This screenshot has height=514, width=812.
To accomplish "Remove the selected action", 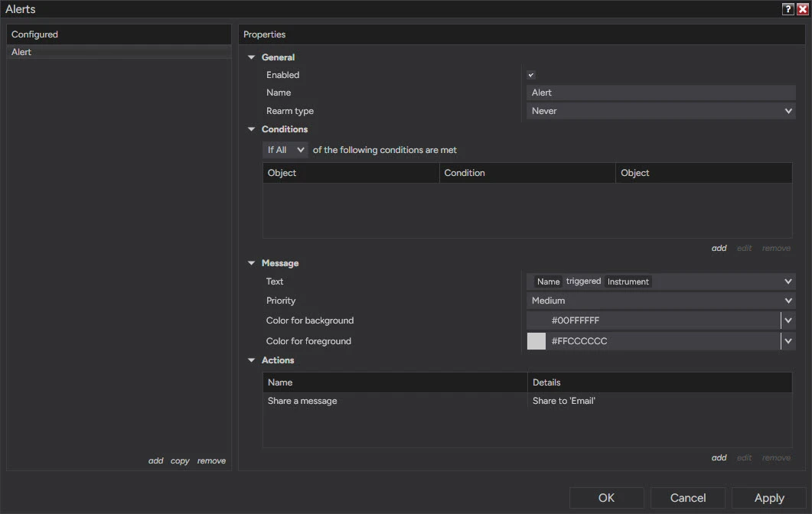I will pyautogui.click(x=776, y=457).
